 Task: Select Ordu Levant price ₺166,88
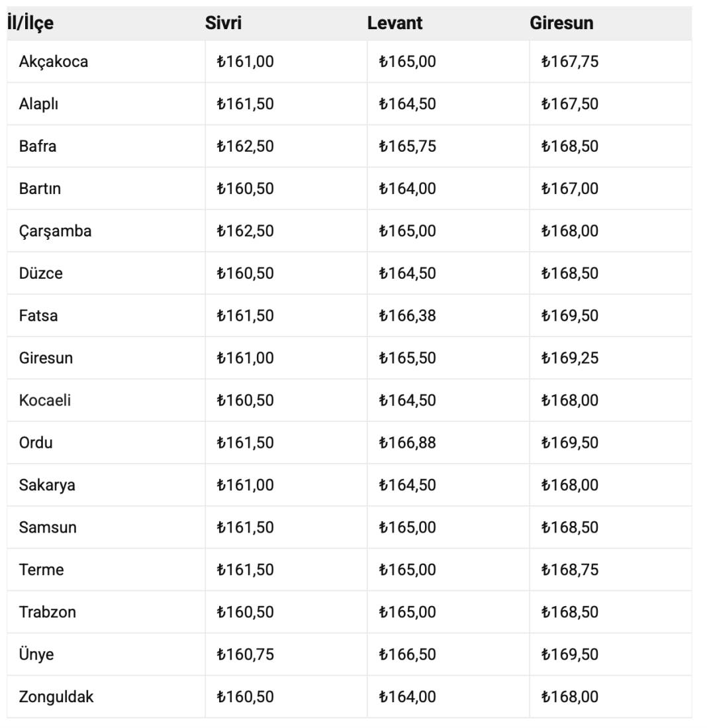pos(407,442)
